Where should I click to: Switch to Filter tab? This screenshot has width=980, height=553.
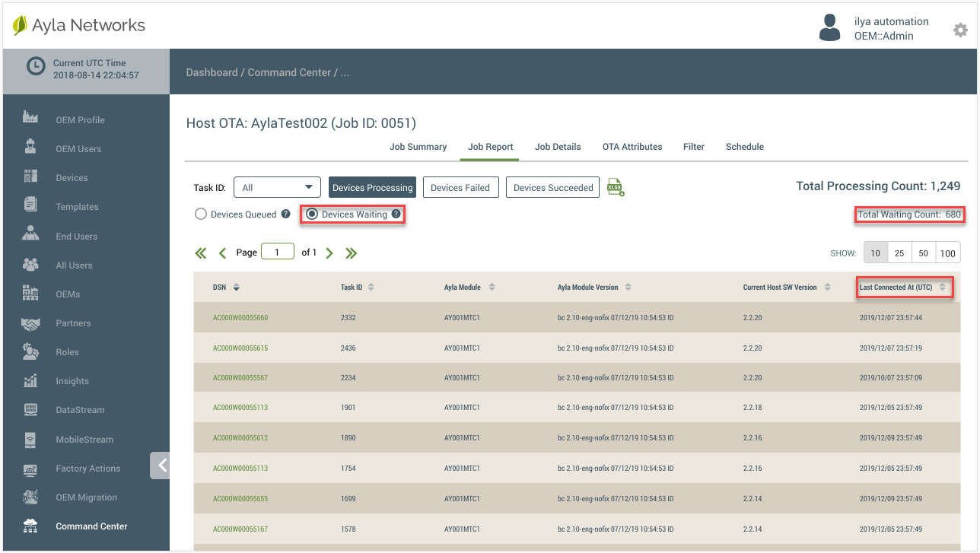pos(694,147)
